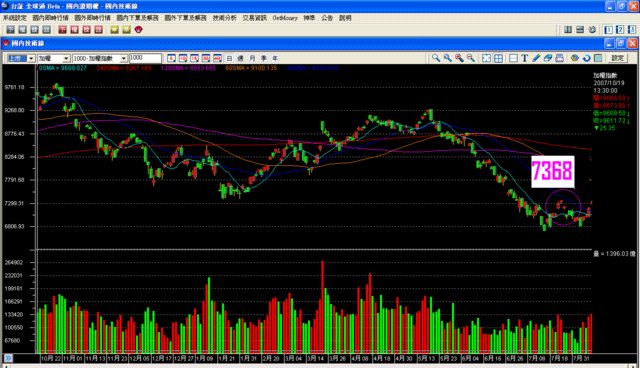Image resolution: width=640 pixels, height=368 pixels.
Task: Open the 說明 help menu
Action: coord(345,18)
